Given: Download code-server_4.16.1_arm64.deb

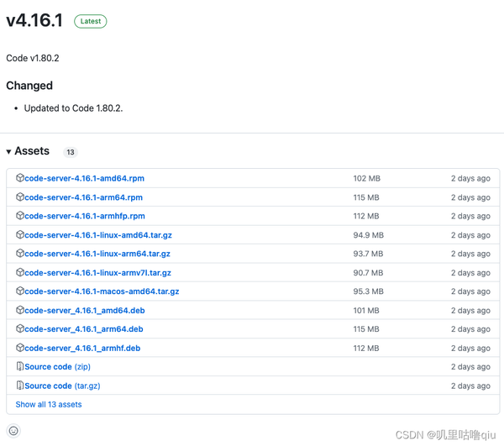Looking at the screenshot, I should (x=84, y=329).
